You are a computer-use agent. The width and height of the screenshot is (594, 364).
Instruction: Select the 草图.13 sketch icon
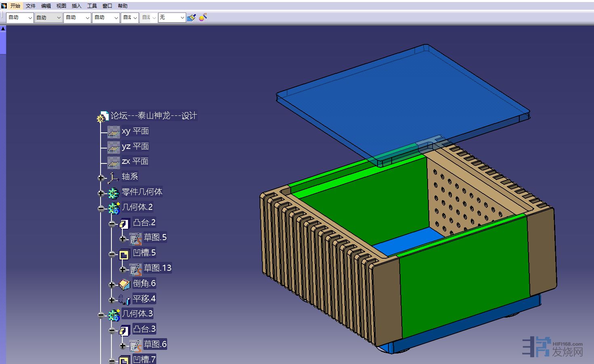[135, 269]
